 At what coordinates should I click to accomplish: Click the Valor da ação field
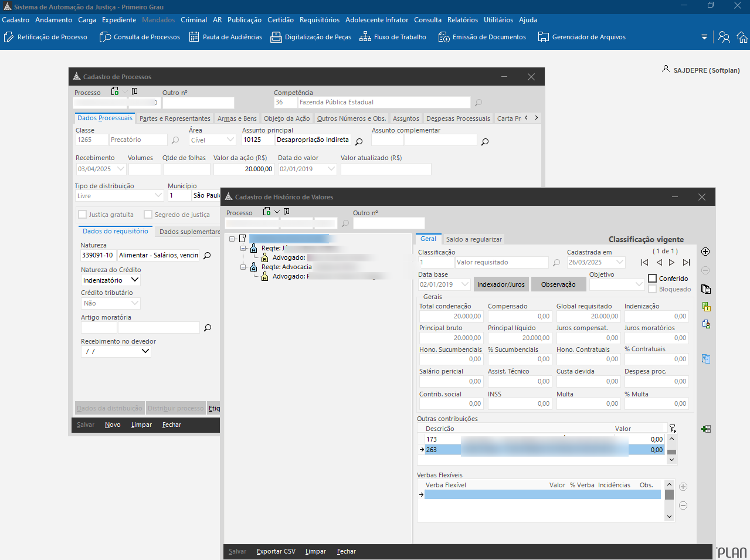pos(244,169)
